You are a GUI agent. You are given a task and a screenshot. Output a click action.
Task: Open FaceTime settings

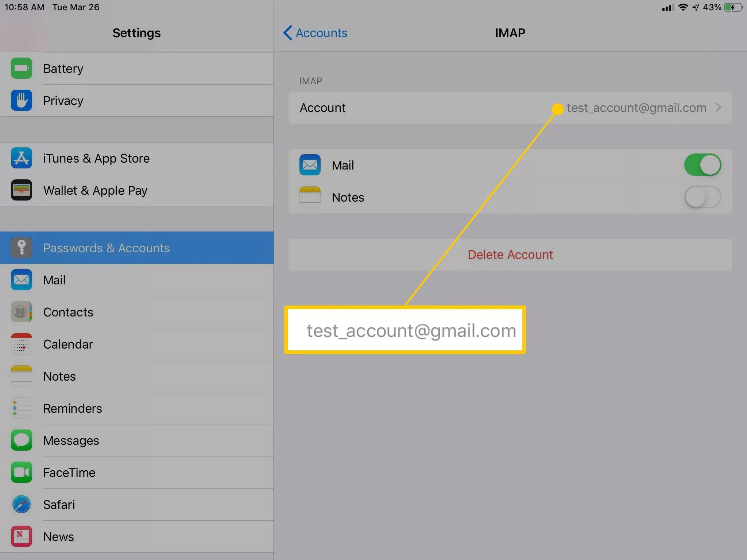pyautogui.click(x=137, y=472)
